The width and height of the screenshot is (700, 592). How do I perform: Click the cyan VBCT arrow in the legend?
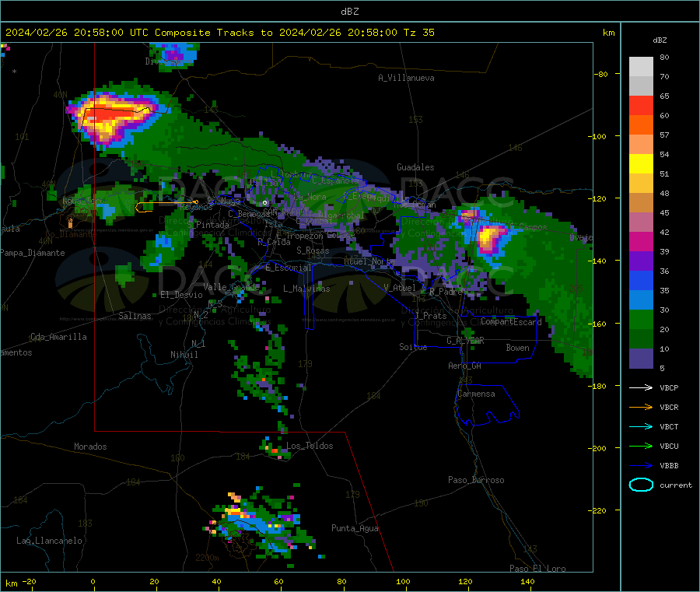pyautogui.click(x=641, y=427)
